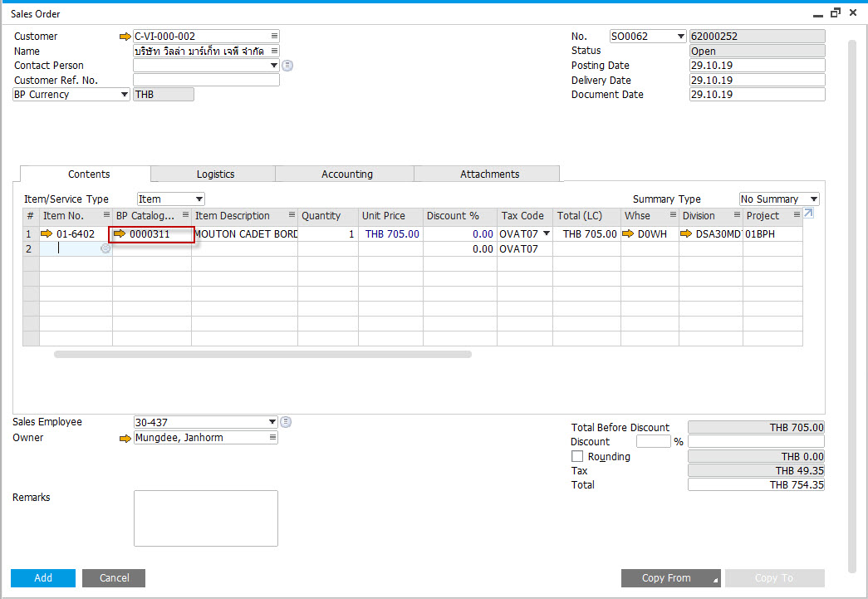Follow the link arrow for item 01-6402

pos(47,233)
